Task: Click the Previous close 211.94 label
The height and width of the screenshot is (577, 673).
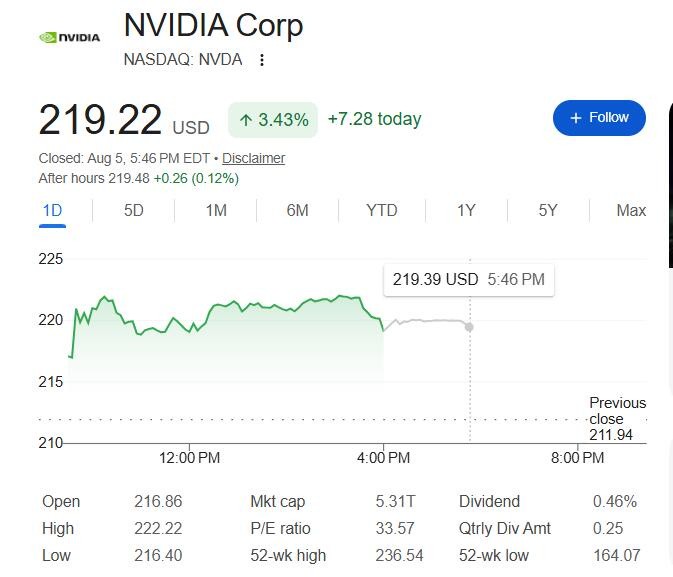Action: coord(617,419)
